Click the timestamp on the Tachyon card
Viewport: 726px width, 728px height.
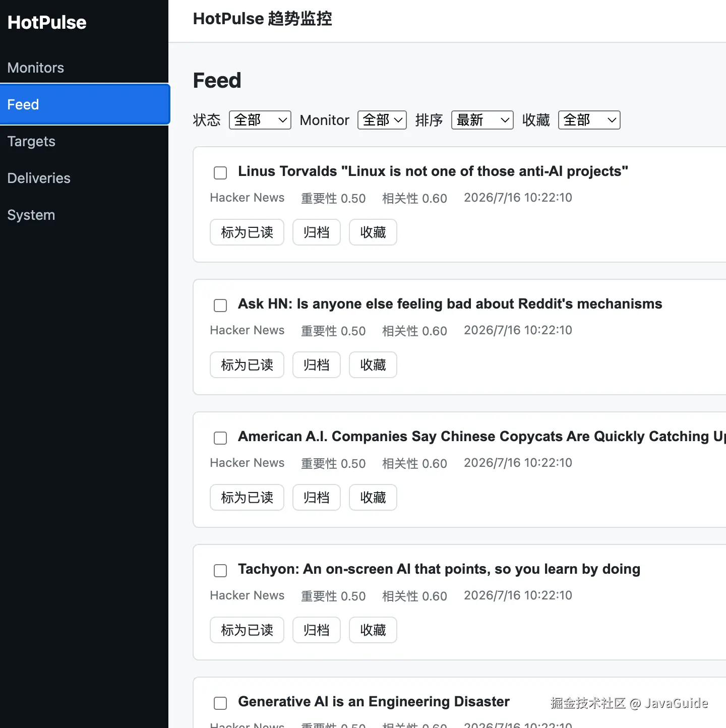[x=518, y=595]
